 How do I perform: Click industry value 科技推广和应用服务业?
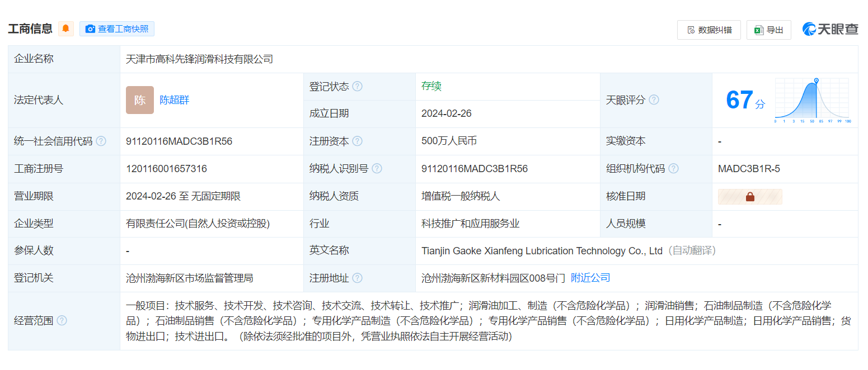click(471, 224)
